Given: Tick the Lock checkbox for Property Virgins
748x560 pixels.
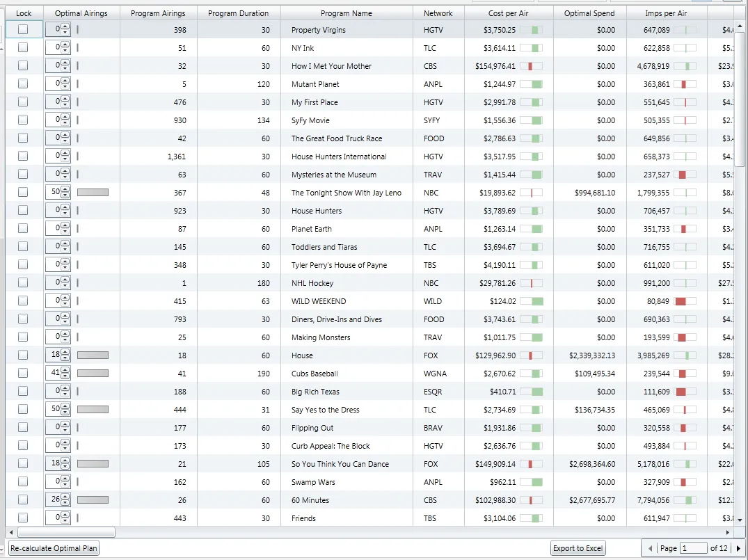Looking at the screenshot, I should pyautogui.click(x=23, y=30).
